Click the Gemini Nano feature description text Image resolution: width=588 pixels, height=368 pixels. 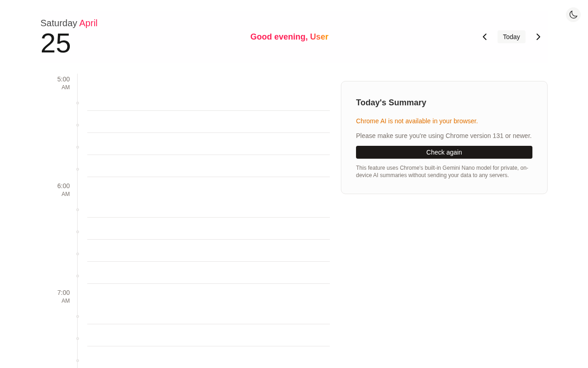(x=442, y=172)
